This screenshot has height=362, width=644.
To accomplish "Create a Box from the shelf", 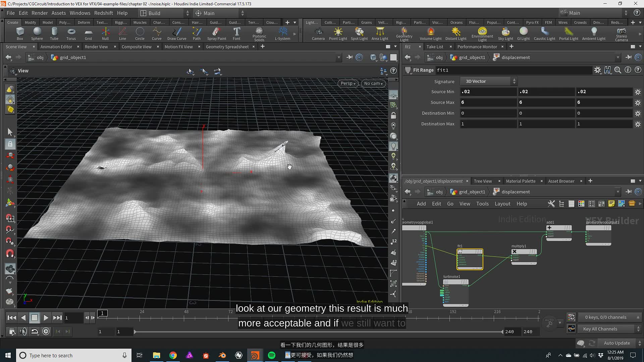I will [20, 34].
